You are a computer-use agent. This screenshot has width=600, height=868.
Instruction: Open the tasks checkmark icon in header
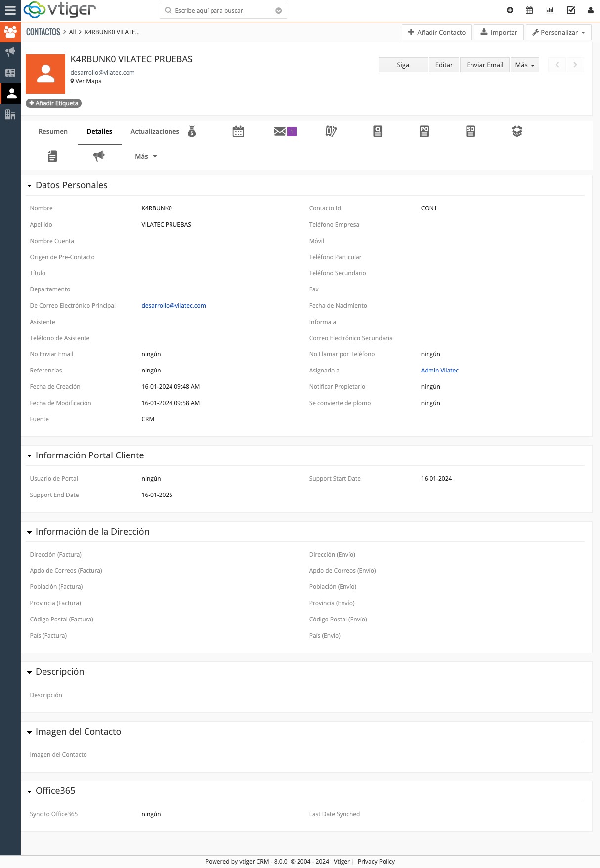pyautogui.click(x=571, y=10)
